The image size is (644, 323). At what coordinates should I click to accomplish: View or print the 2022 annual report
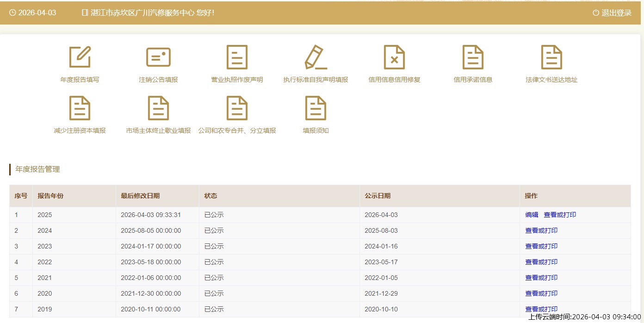point(541,262)
